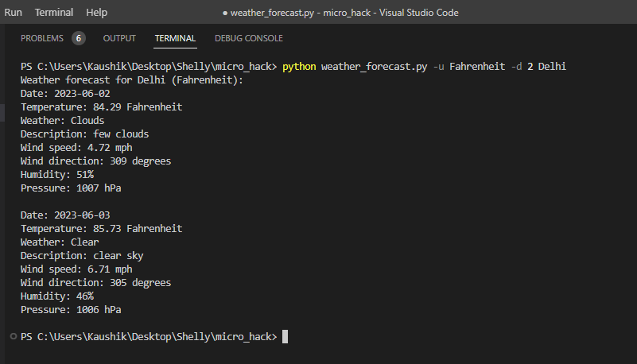Focus the terminal cursor at the last prompt
Viewport: 637px width, 364px height.
[285, 337]
